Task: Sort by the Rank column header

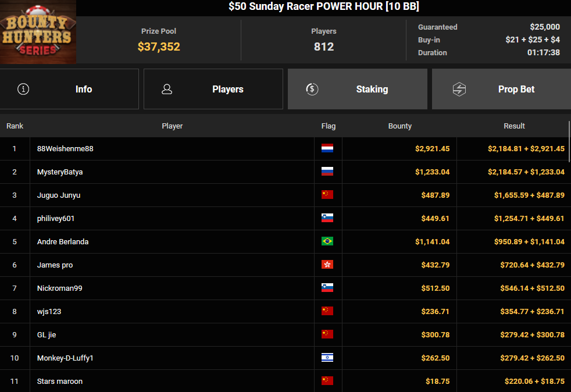Action: 15,126
